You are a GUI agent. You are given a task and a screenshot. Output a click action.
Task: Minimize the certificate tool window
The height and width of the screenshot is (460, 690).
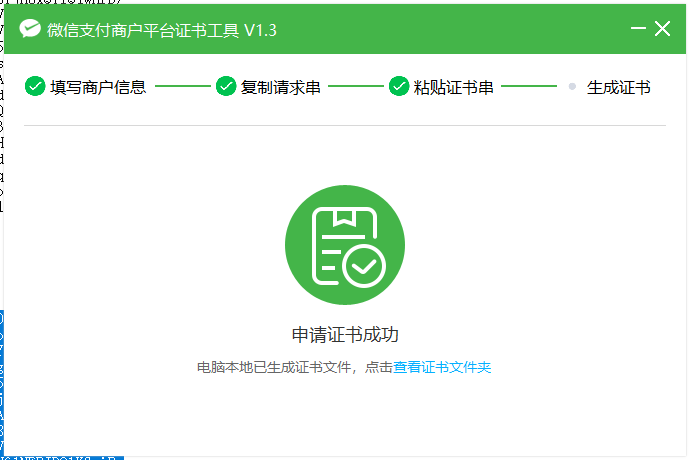[x=638, y=29]
